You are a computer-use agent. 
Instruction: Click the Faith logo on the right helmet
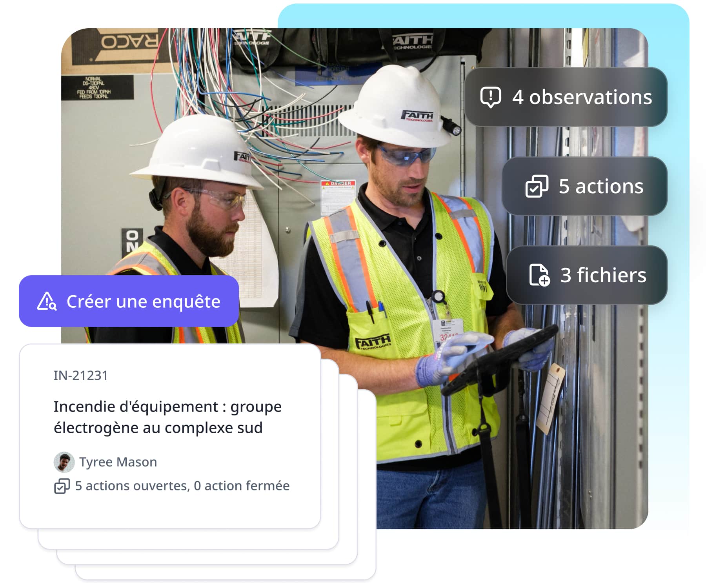coord(417,116)
